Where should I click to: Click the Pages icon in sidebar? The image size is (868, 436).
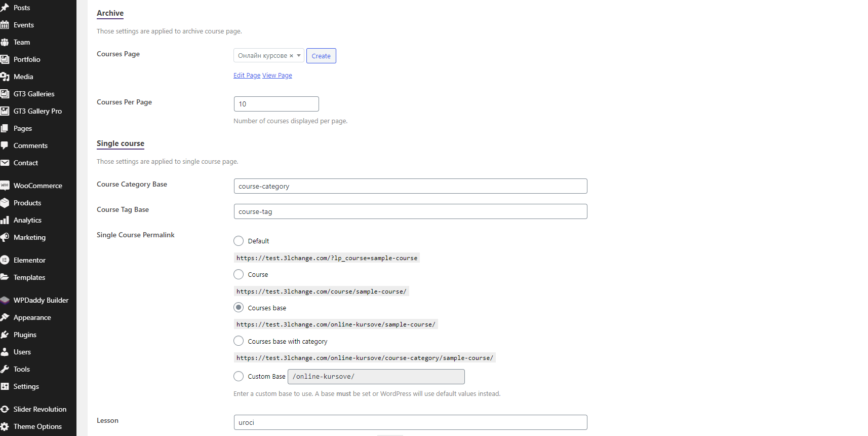(5, 128)
